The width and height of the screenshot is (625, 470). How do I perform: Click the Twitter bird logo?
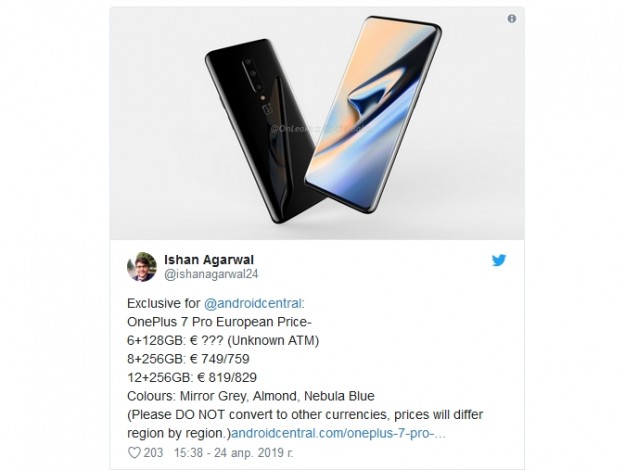pyautogui.click(x=499, y=260)
